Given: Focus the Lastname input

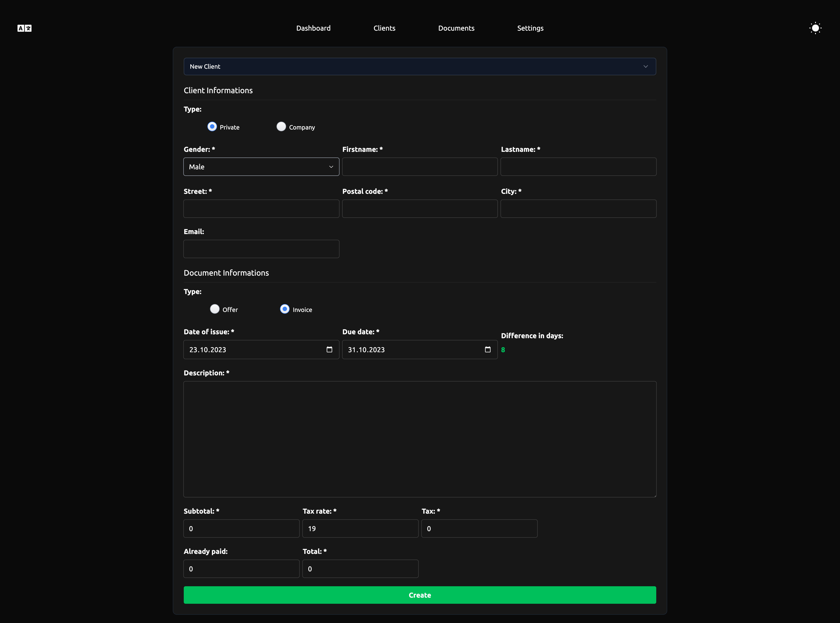Looking at the screenshot, I should [x=578, y=167].
